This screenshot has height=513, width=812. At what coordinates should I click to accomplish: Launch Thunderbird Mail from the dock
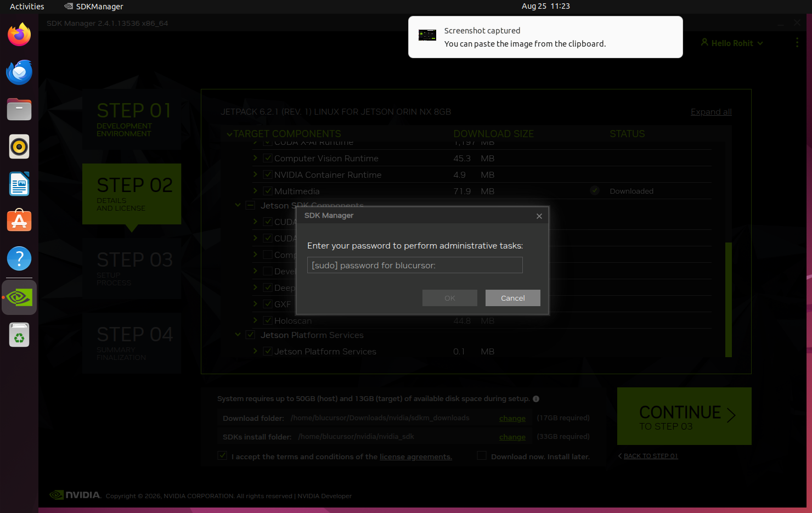(x=19, y=72)
